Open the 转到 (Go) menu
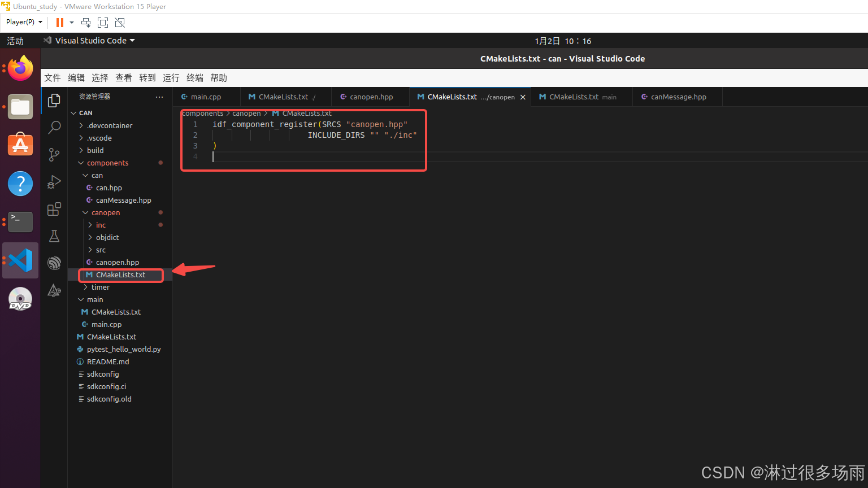This screenshot has height=488, width=868. click(147, 78)
